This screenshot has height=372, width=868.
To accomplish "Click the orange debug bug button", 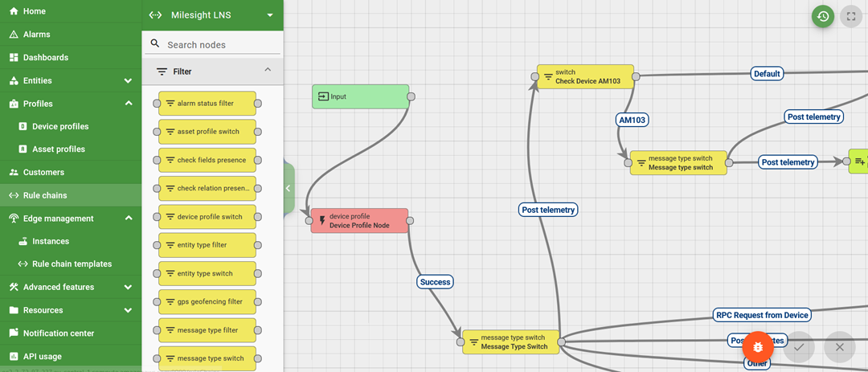I will coord(758,346).
